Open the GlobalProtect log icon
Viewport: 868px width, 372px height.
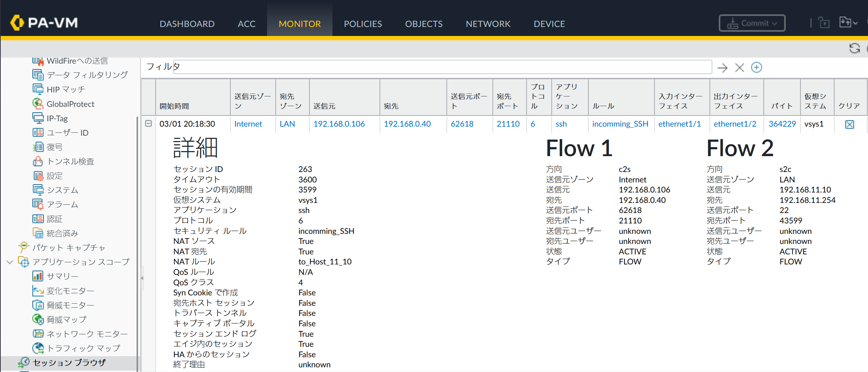tap(38, 104)
